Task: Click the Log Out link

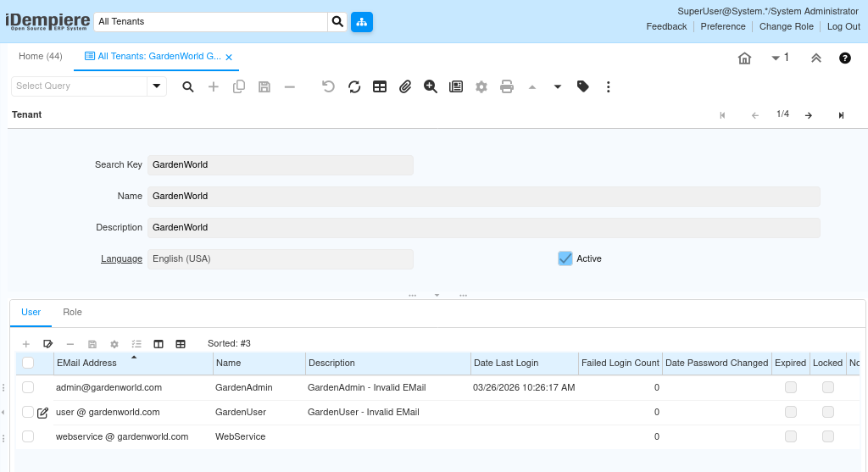Action: pos(843,26)
